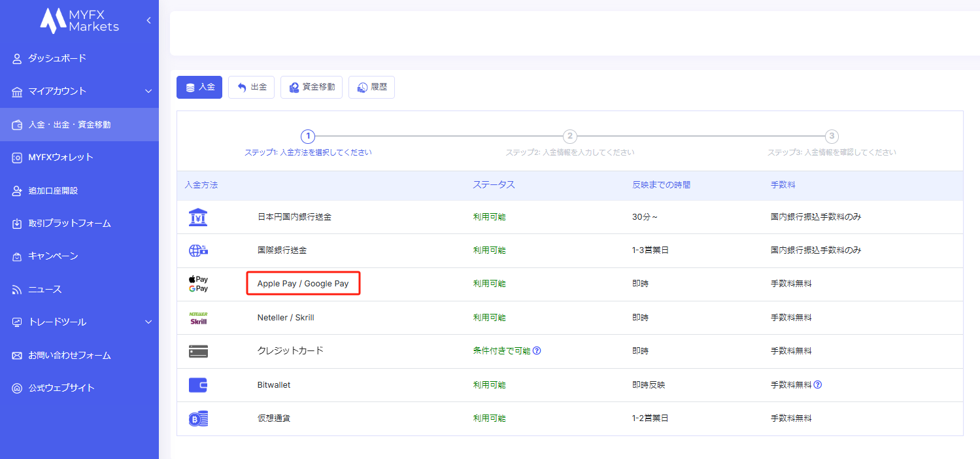Collapse the sidebar using the top chevron
The height and width of the screenshot is (459, 980).
148,20
